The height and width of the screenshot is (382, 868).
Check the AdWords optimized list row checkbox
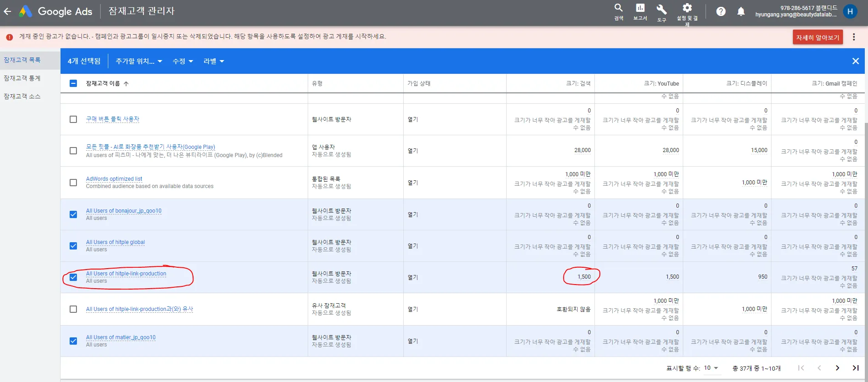(73, 183)
